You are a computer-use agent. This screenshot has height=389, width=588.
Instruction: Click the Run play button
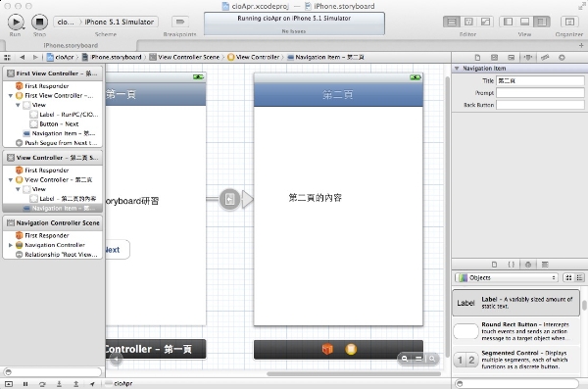(16, 22)
